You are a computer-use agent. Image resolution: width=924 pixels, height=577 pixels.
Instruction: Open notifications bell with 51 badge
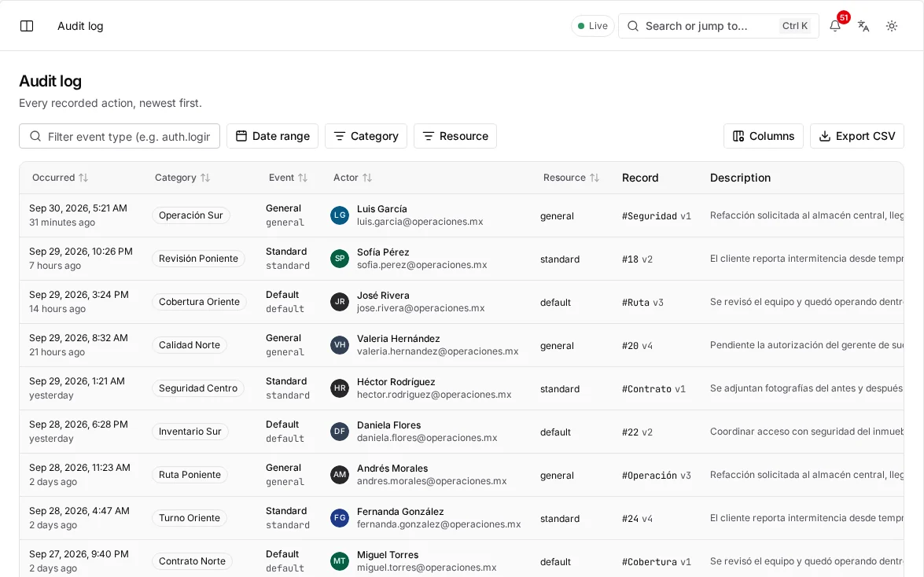835,26
